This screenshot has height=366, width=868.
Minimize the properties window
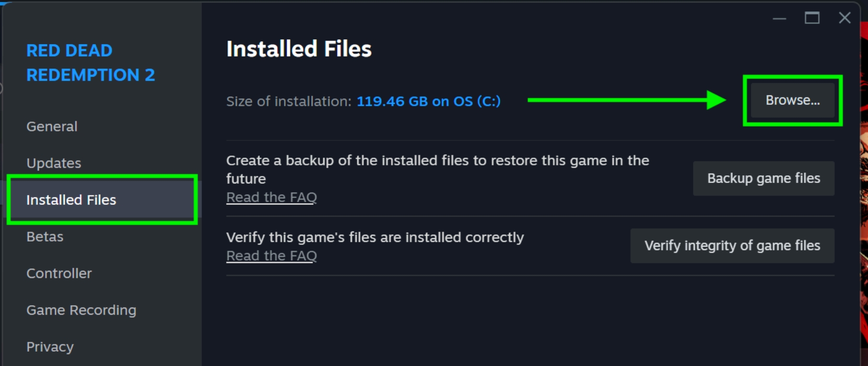pos(780,18)
